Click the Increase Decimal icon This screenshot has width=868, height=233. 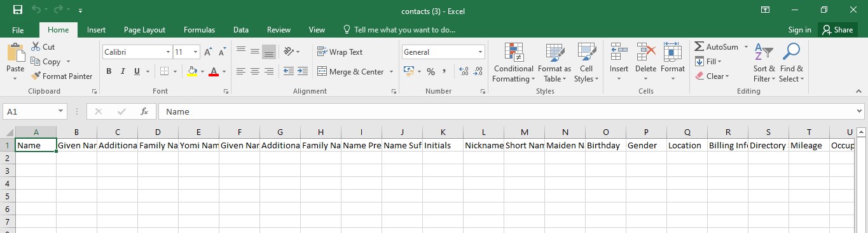(x=464, y=71)
